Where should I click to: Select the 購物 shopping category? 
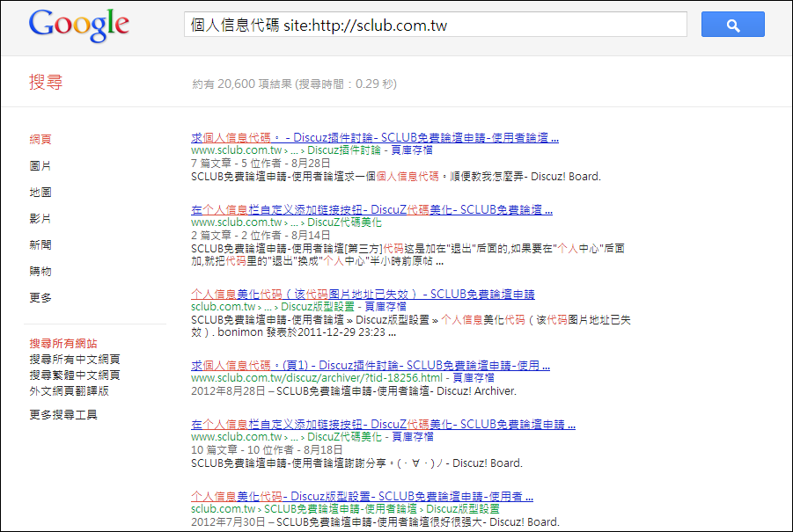tap(40, 271)
